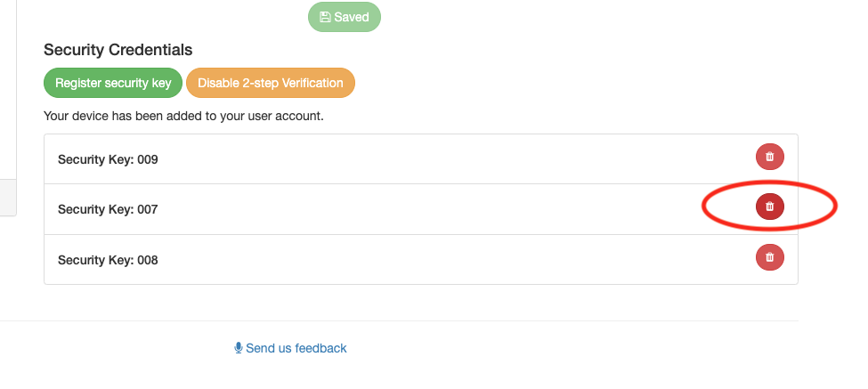Image resolution: width=868 pixels, height=389 pixels.
Task: Register a new security key
Action: click(x=113, y=83)
